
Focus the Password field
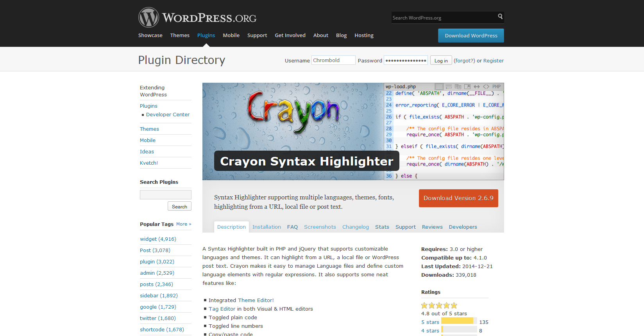[x=406, y=60]
